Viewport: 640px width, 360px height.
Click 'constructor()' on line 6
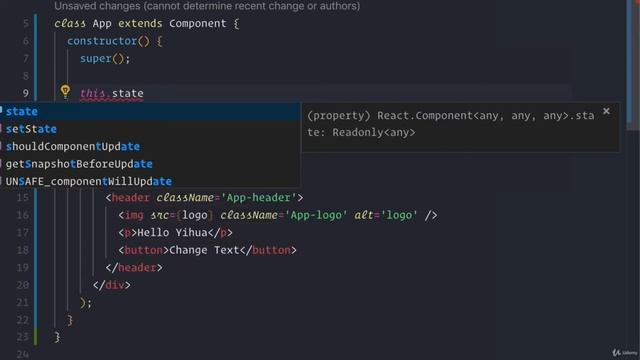tap(108, 41)
